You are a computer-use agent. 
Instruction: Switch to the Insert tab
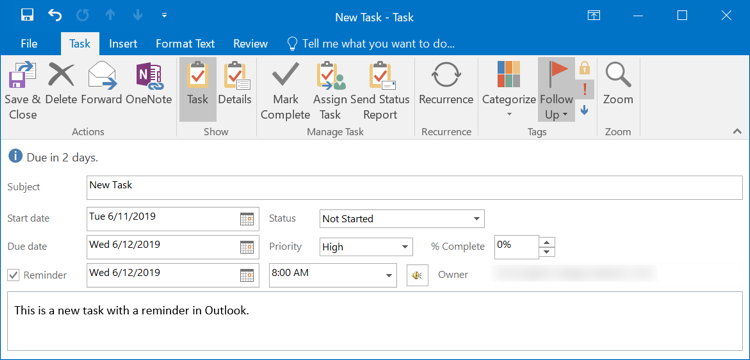pyautogui.click(x=123, y=44)
